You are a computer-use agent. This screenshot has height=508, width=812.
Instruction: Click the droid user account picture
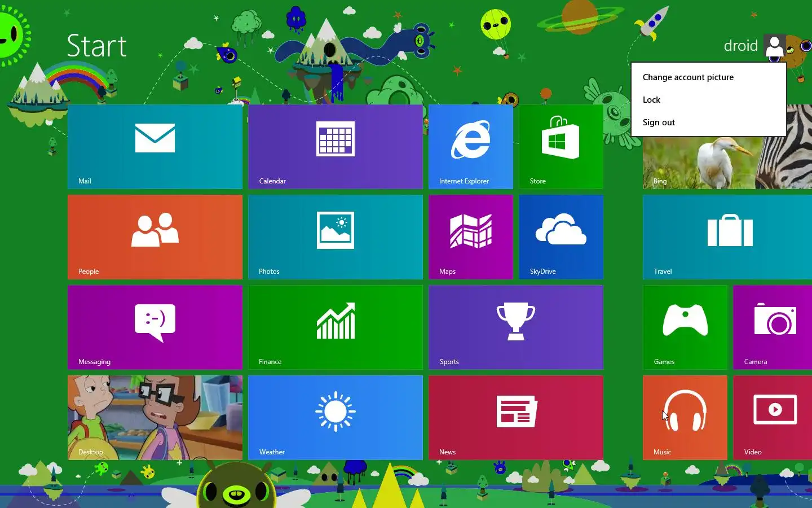[775, 46]
